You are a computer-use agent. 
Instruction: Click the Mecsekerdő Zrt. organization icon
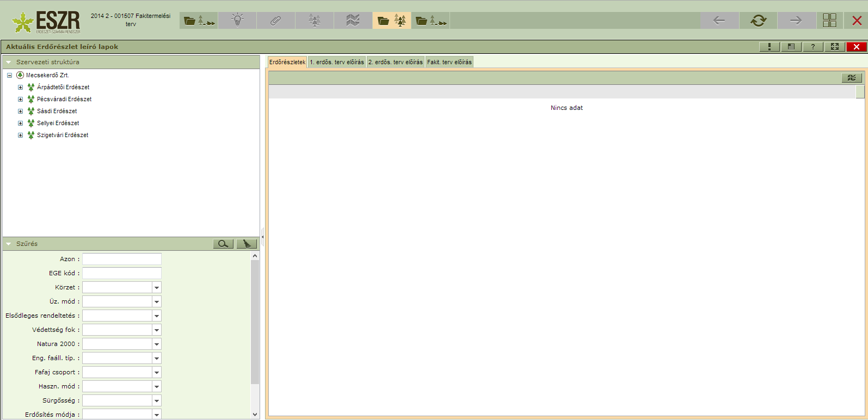pos(20,75)
